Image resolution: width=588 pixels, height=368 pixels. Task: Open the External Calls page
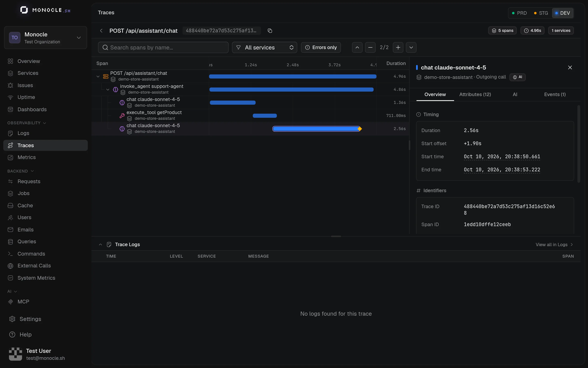click(x=46, y=266)
